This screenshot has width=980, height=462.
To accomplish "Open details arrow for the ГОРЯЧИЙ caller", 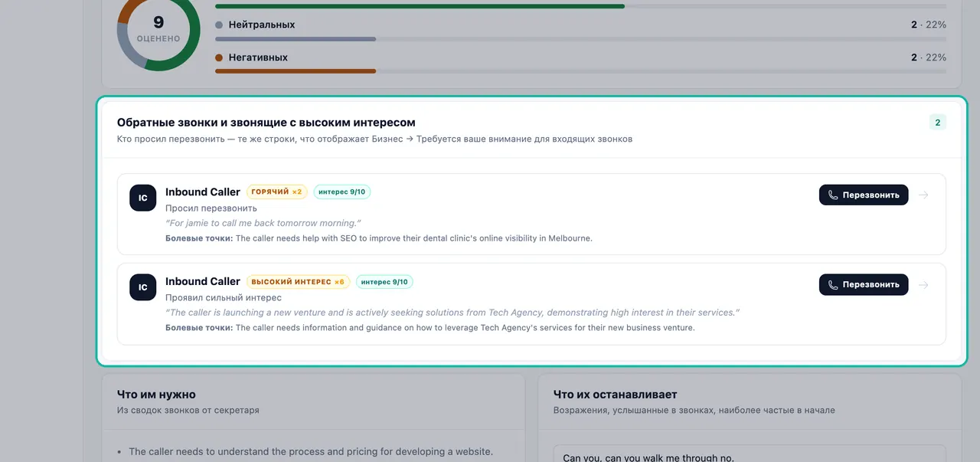I will pyautogui.click(x=923, y=195).
